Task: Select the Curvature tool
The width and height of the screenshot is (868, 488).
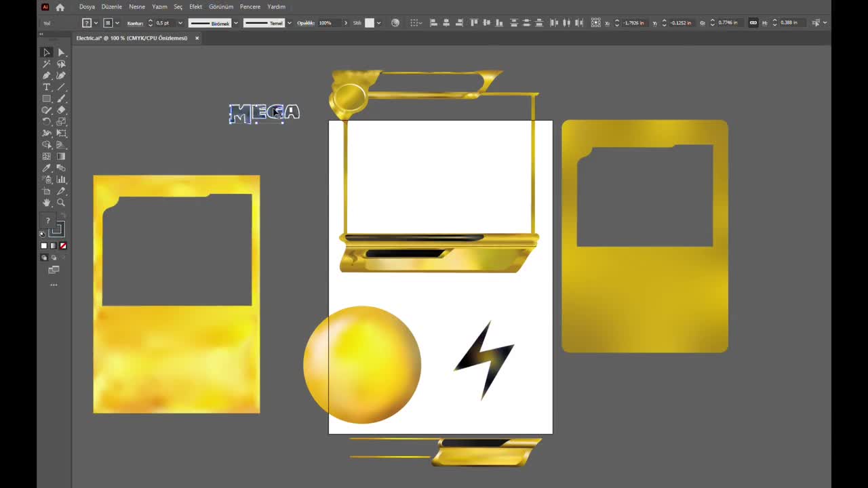Action: pos(61,75)
